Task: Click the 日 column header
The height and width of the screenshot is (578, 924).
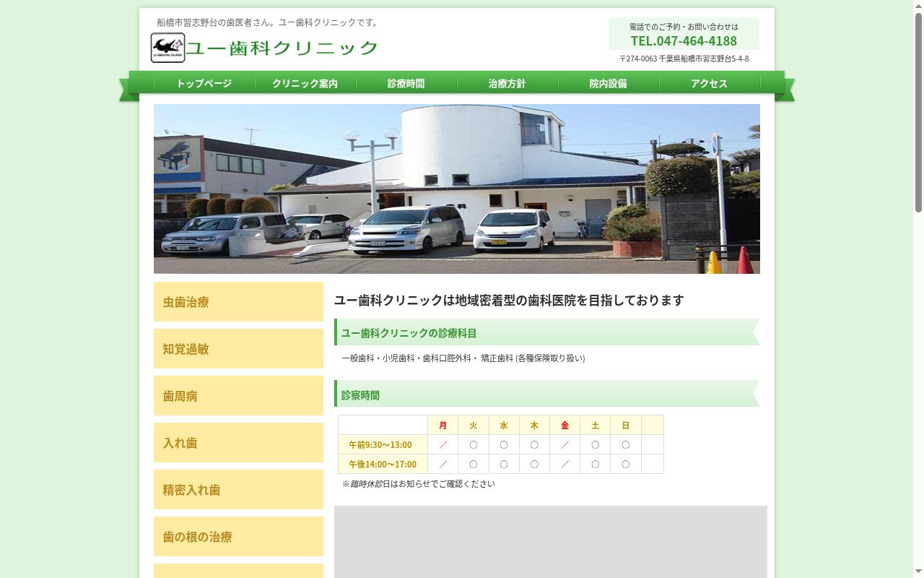Action: coord(625,425)
